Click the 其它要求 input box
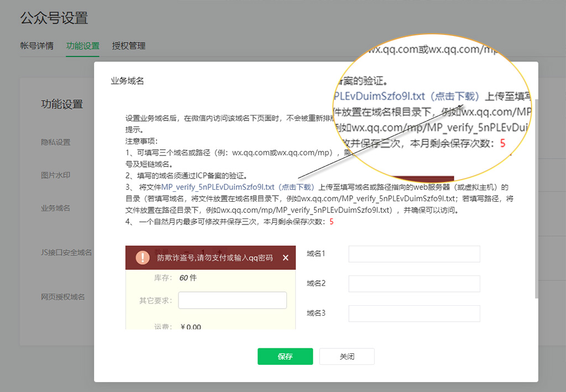Image resolution: width=566 pixels, height=392 pixels. click(x=233, y=300)
